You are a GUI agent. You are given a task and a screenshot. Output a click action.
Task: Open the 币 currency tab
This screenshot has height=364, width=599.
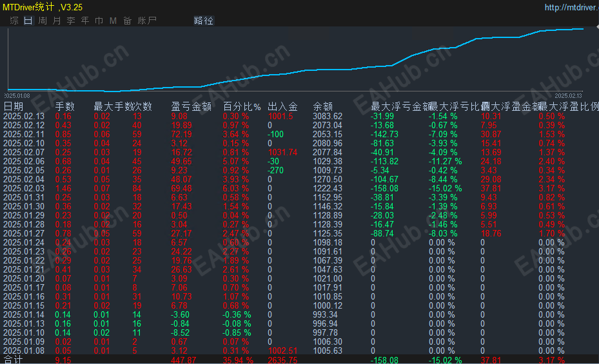(x=99, y=21)
